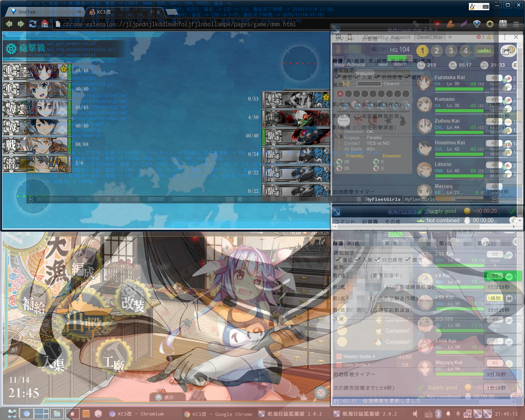Expand the plus box in console log
525x420 pixels.
[30, 199]
